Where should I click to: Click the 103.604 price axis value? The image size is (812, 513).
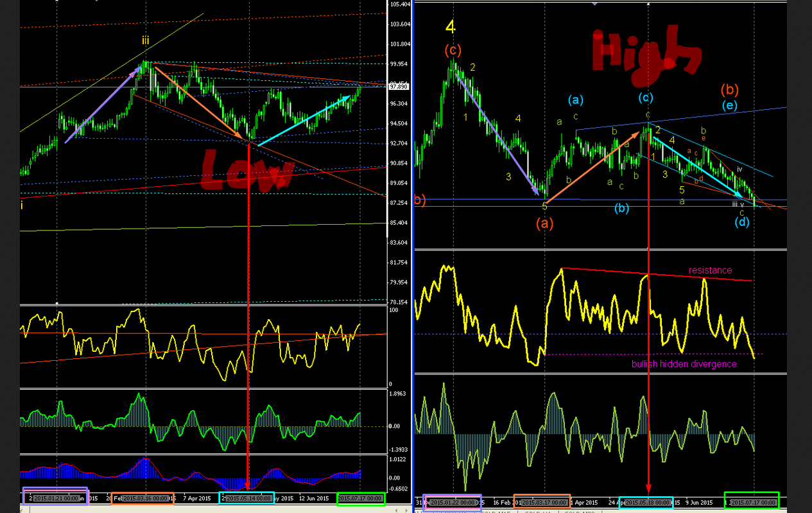click(x=400, y=24)
